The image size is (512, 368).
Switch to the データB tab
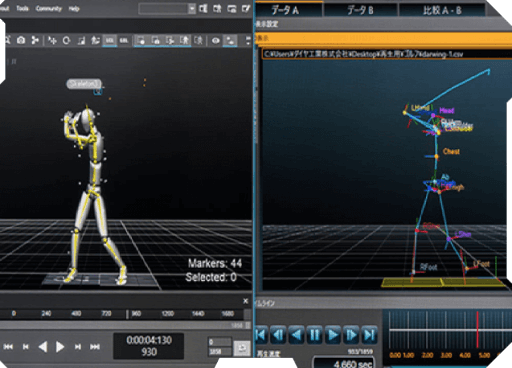pos(361,10)
